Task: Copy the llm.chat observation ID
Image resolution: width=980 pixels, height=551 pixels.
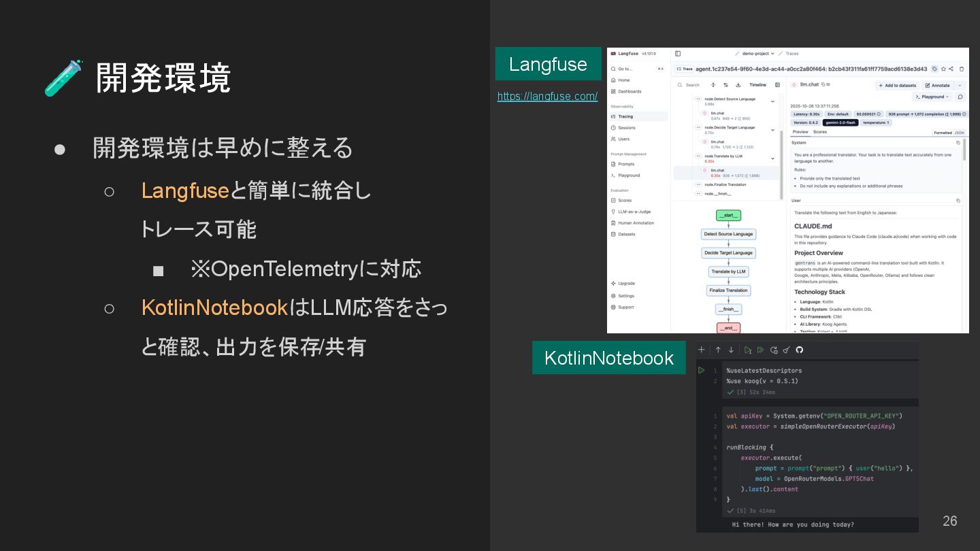Action: click(x=826, y=84)
